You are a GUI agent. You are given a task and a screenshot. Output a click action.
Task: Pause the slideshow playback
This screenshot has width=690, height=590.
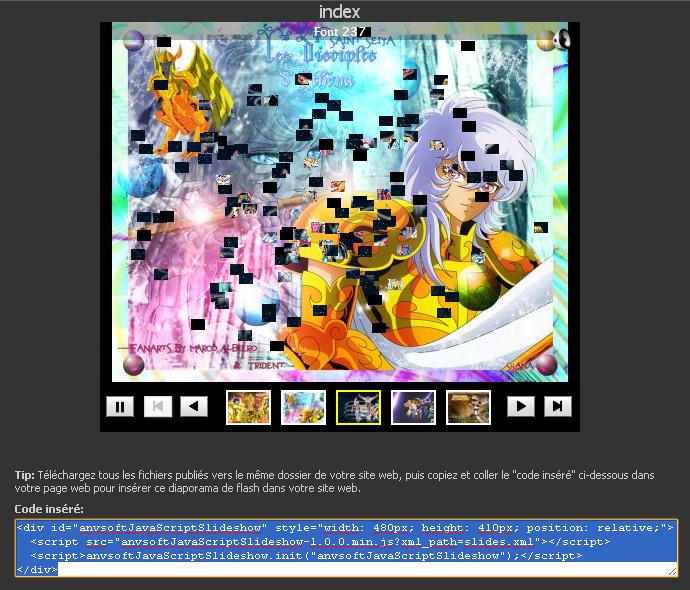click(120, 406)
